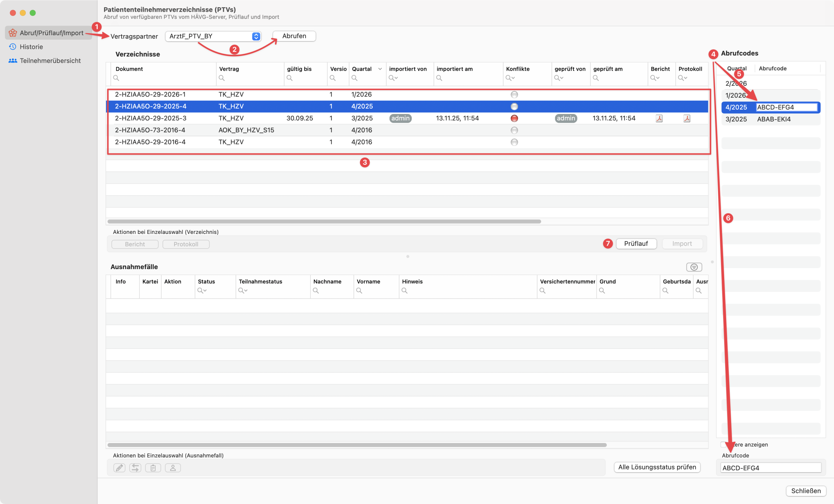Click the bottom Abrufcode input field
This screenshot has width=834, height=504.
(770, 468)
